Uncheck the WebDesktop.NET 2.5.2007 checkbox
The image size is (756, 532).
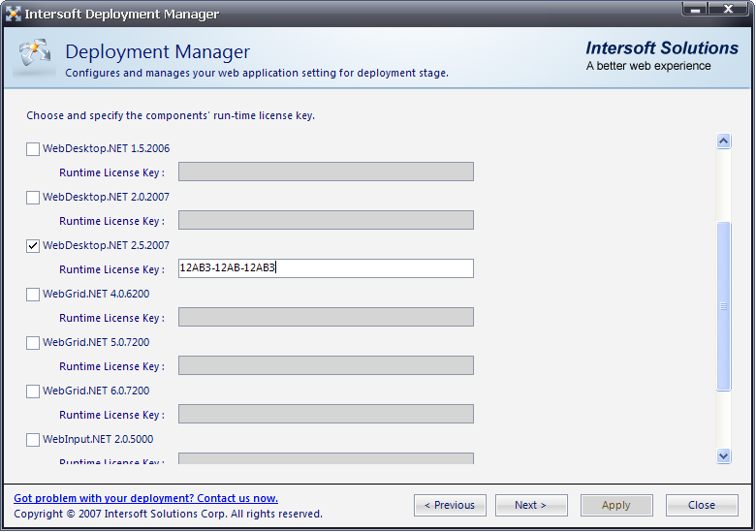point(33,246)
